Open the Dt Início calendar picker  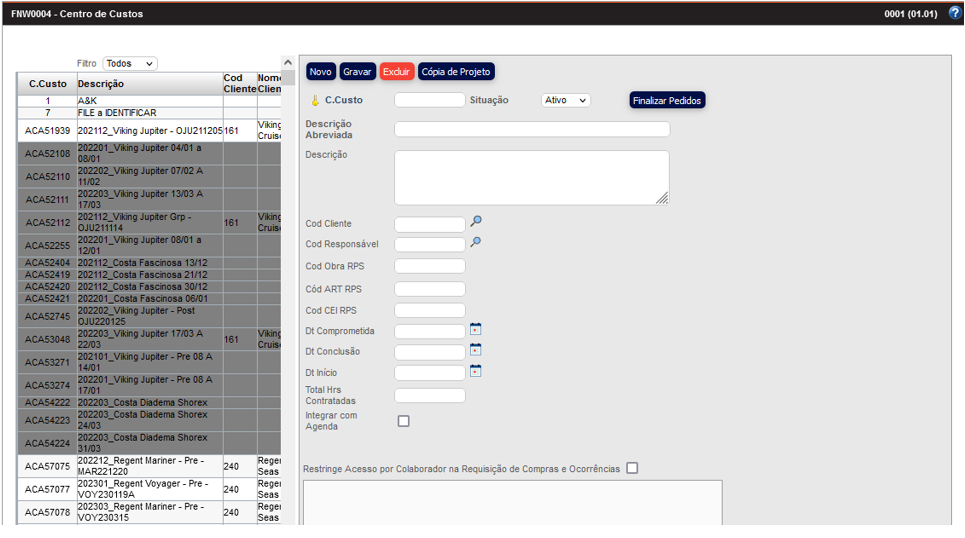pos(476,371)
